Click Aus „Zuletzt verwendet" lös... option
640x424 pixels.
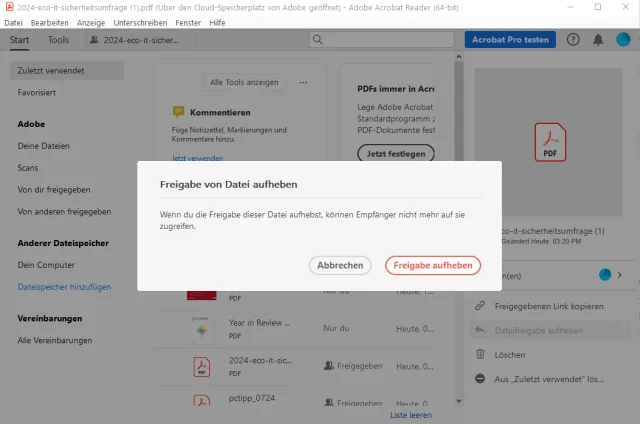[549, 379]
